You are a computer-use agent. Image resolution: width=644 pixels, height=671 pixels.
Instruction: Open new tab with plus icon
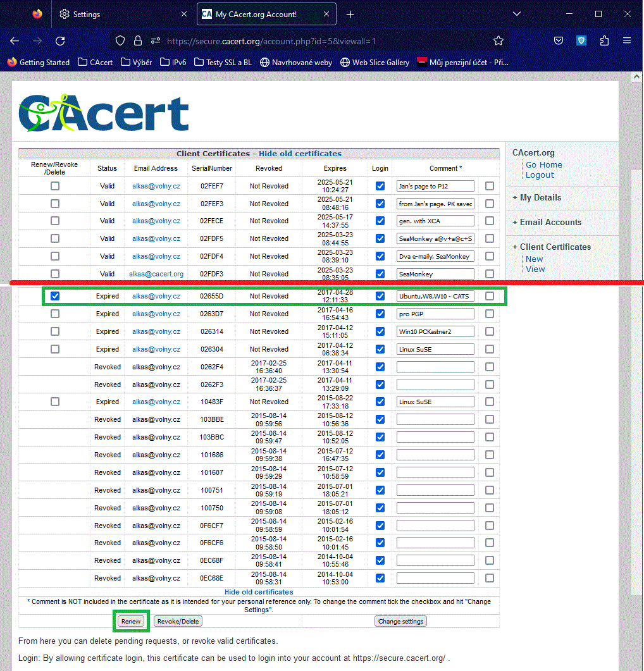tap(350, 14)
